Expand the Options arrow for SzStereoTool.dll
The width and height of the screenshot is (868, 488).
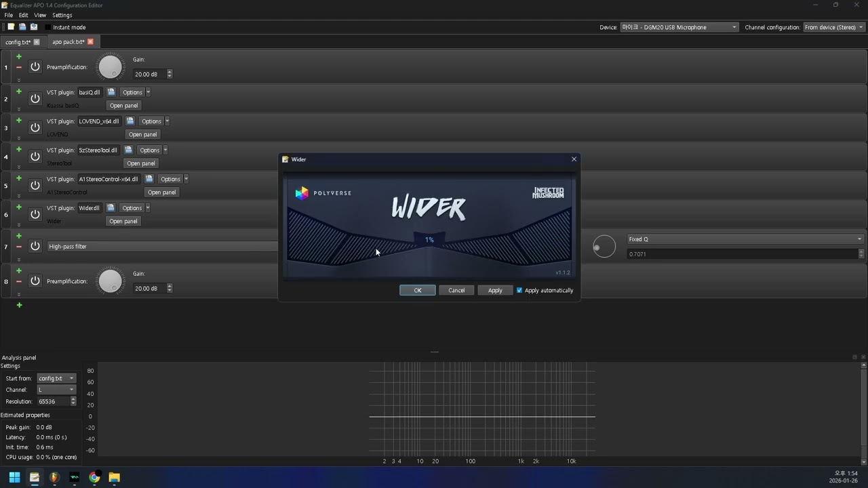[x=165, y=150]
